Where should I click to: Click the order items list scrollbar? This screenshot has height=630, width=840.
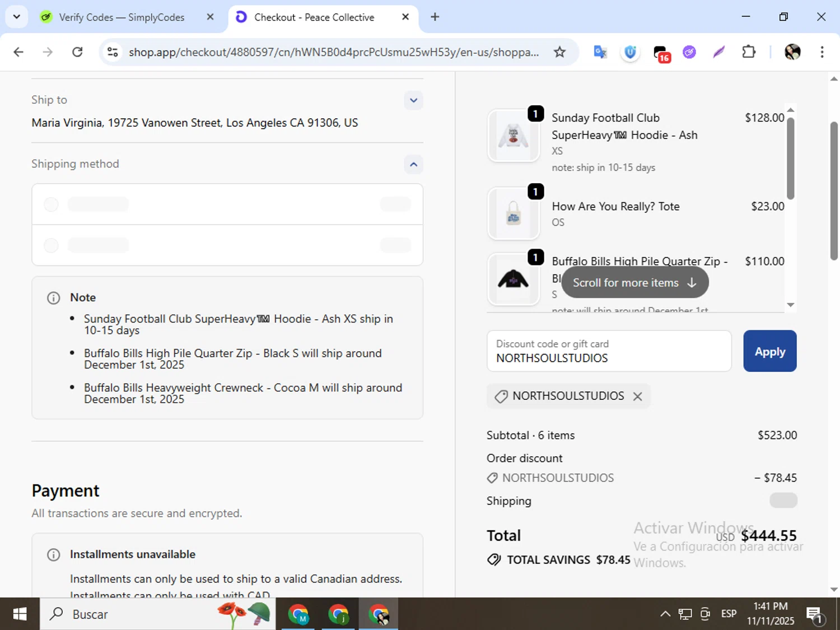pyautogui.click(x=791, y=158)
